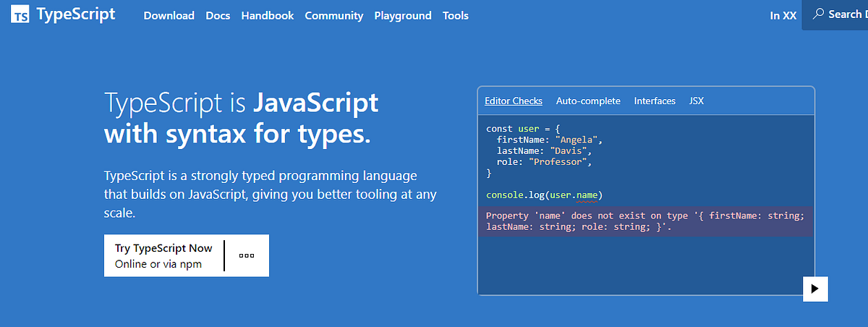Open the Handbook menu item
Screen dimensions: 868x327
click(268, 15)
